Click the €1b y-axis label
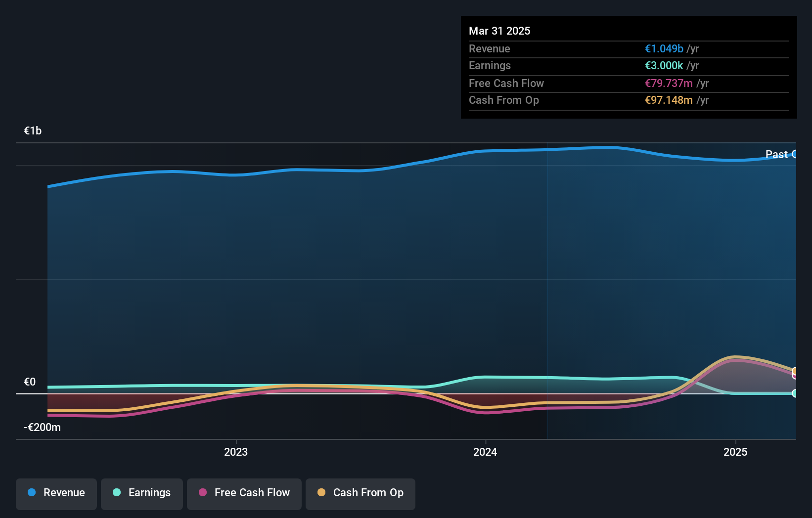 (x=33, y=130)
